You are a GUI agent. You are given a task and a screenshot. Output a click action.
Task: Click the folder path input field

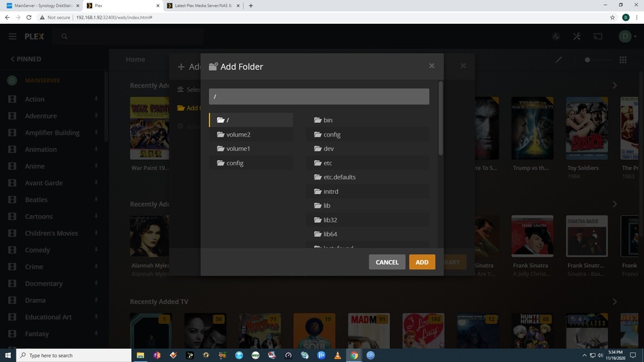point(319,96)
